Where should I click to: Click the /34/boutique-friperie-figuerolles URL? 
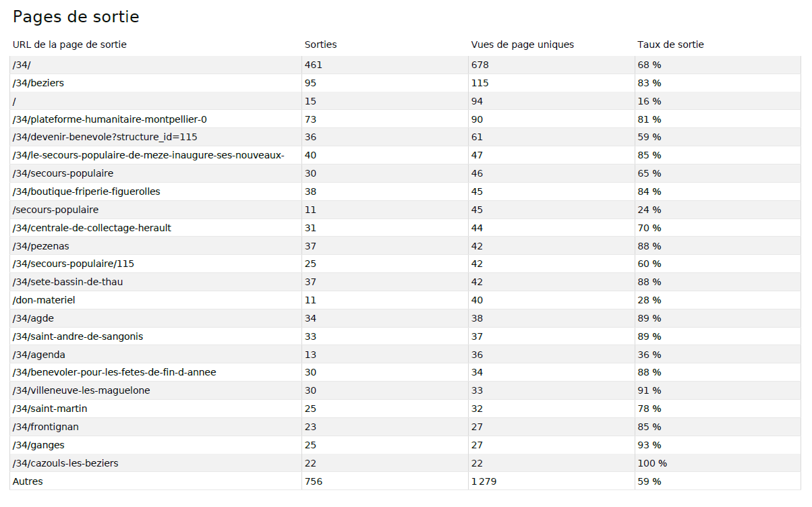pyautogui.click(x=86, y=191)
